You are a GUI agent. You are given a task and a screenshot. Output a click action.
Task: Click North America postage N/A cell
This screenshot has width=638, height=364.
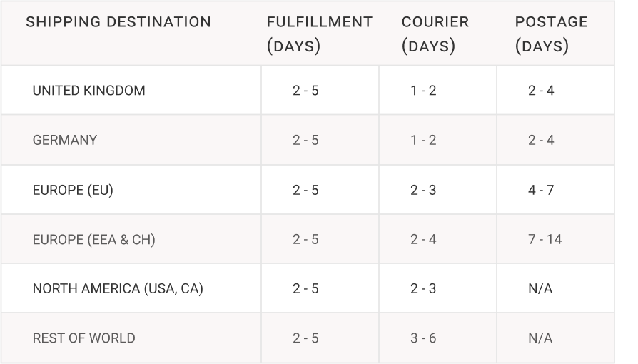540,288
